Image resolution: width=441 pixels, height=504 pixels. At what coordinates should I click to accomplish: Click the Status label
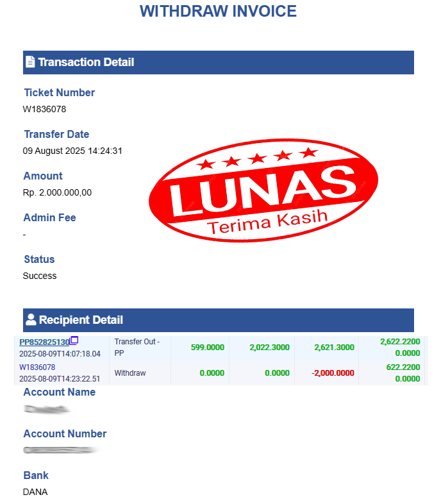tap(39, 259)
